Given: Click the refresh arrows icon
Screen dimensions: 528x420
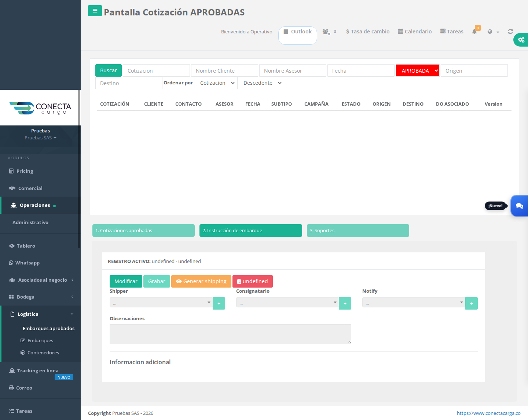Looking at the screenshot, I should 510,32.
